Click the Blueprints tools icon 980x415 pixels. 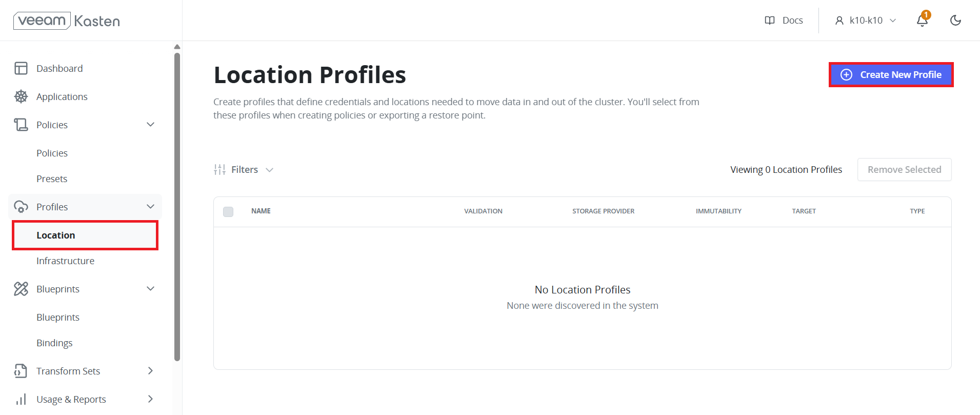[x=21, y=289]
